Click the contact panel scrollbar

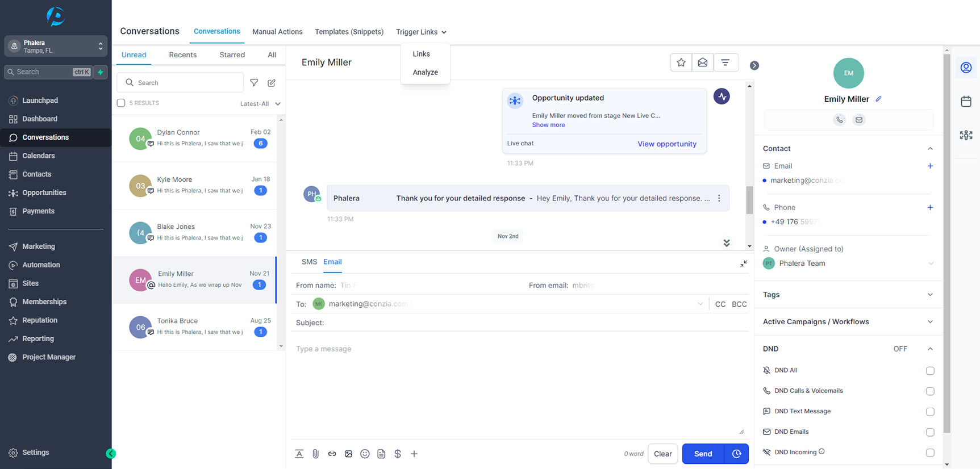point(946,244)
